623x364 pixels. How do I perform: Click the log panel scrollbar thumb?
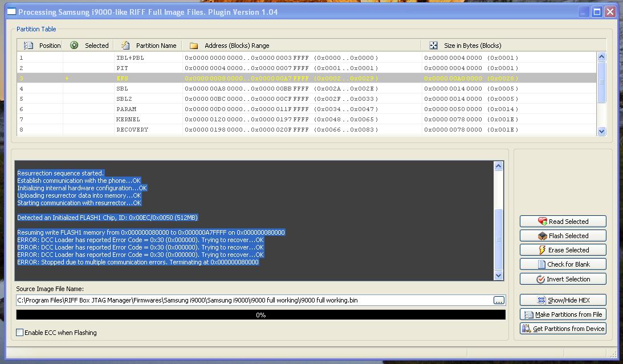pyautogui.click(x=498, y=239)
